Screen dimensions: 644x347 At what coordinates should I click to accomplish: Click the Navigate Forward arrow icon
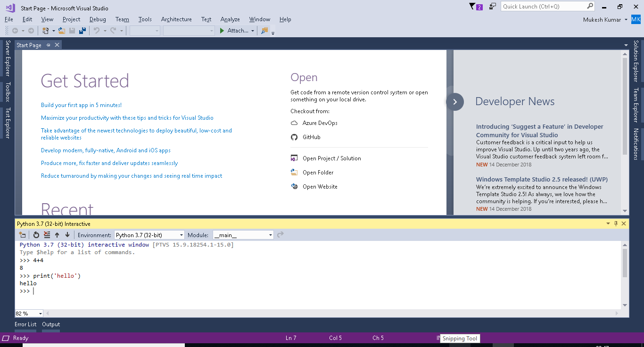31,31
